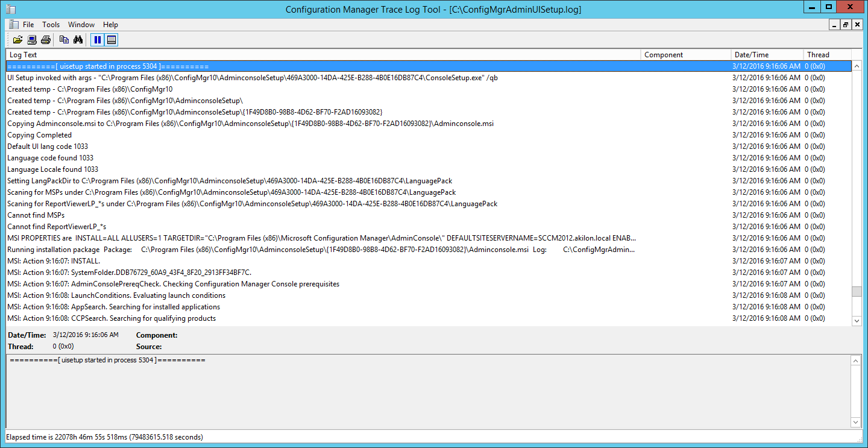Viewport: 868px width, 448px height.
Task: Open the Help menu
Action: (x=110, y=25)
